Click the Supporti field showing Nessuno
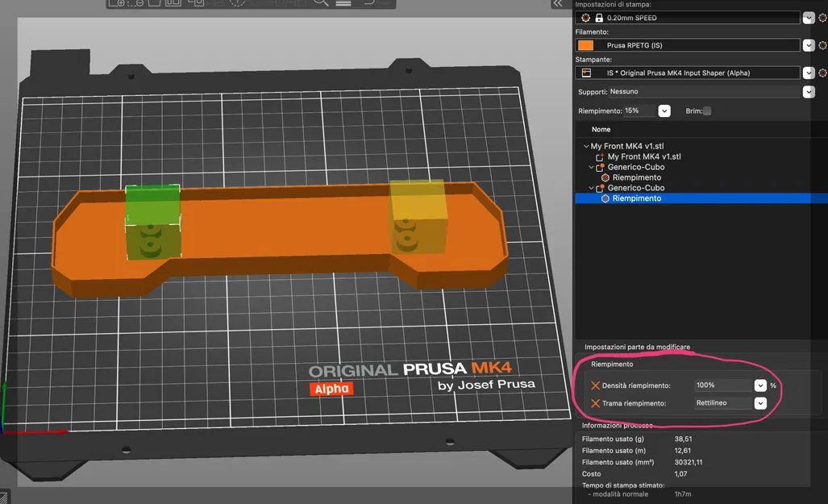828x504 pixels. tap(705, 92)
